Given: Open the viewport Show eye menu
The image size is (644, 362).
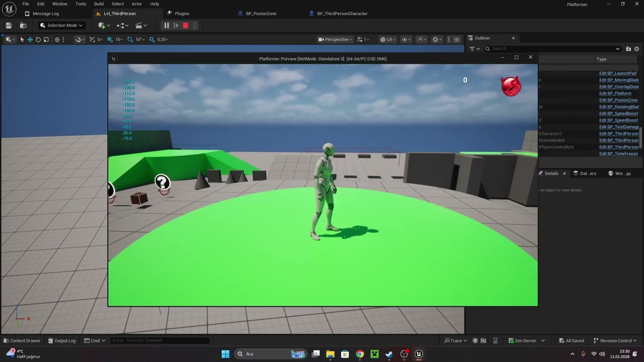Looking at the screenshot, I should [405, 39].
